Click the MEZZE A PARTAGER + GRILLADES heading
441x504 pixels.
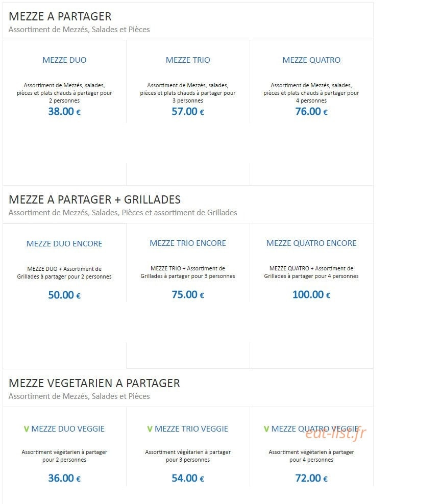(x=94, y=199)
